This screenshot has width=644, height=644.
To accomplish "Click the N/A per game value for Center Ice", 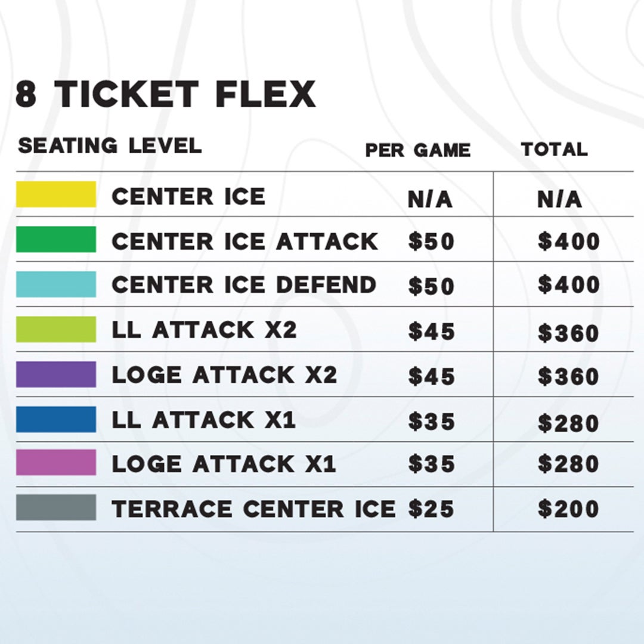I will pyautogui.click(x=430, y=200).
